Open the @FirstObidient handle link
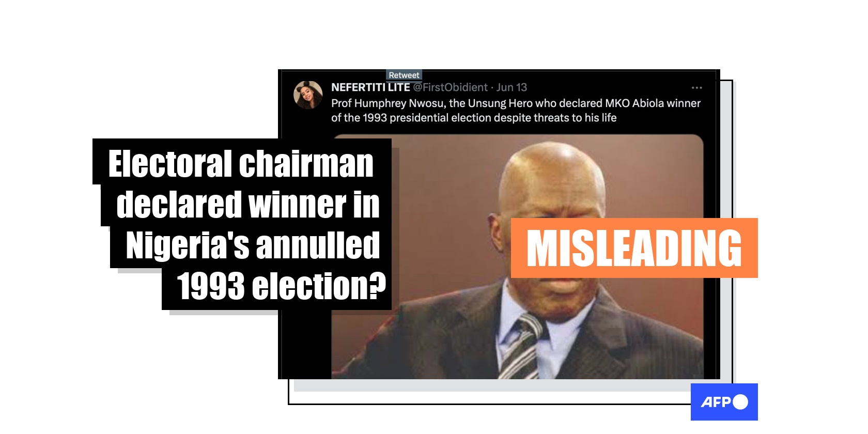The width and height of the screenshot is (868, 434). point(450,87)
